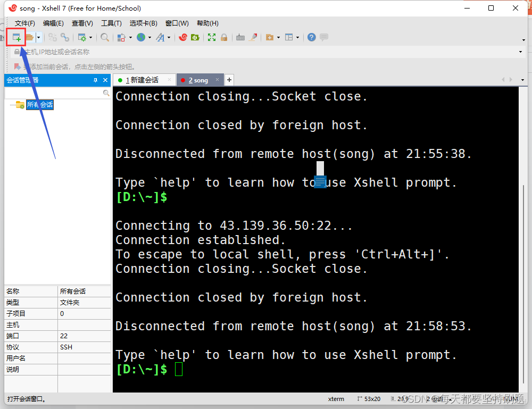This screenshot has width=532, height=409.
Task: Click the 类型 value 文件夹 cell
Action: tap(84, 302)
